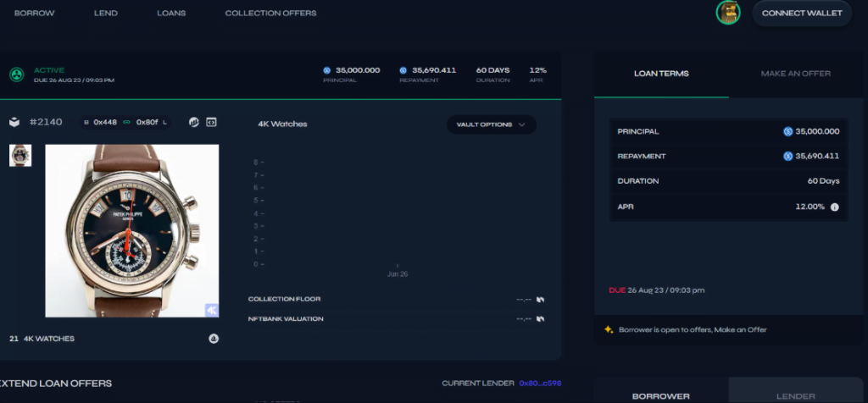Open current lender address 0x80...c598

click(540, 384)
